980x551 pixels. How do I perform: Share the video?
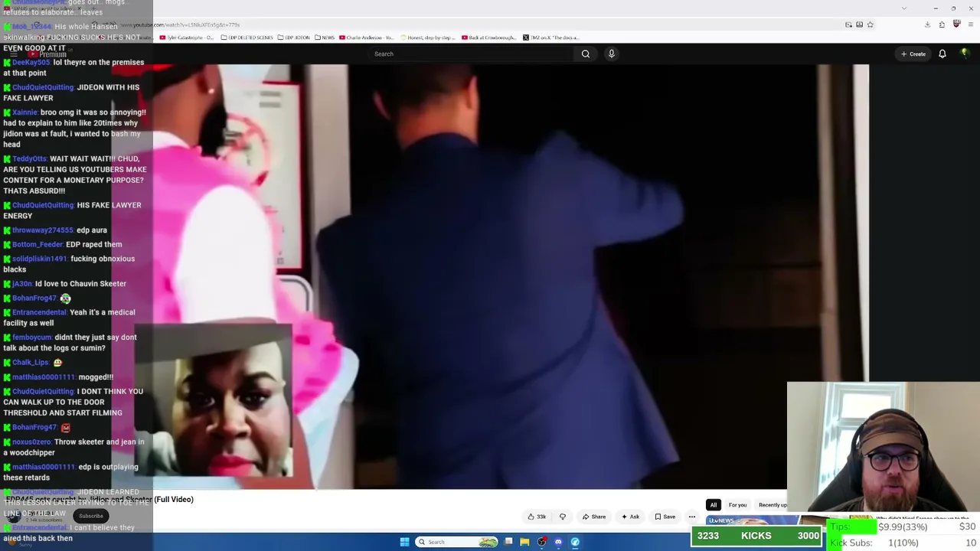594,517
